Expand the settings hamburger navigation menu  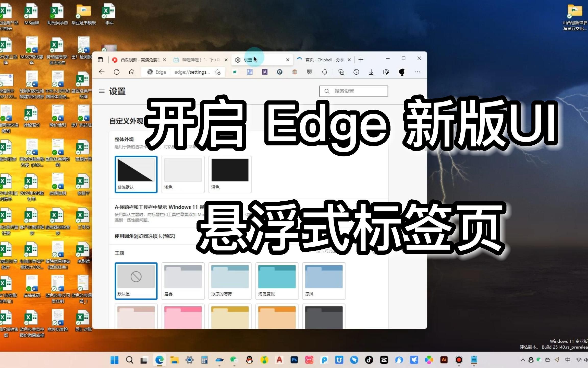pos(102,91)
